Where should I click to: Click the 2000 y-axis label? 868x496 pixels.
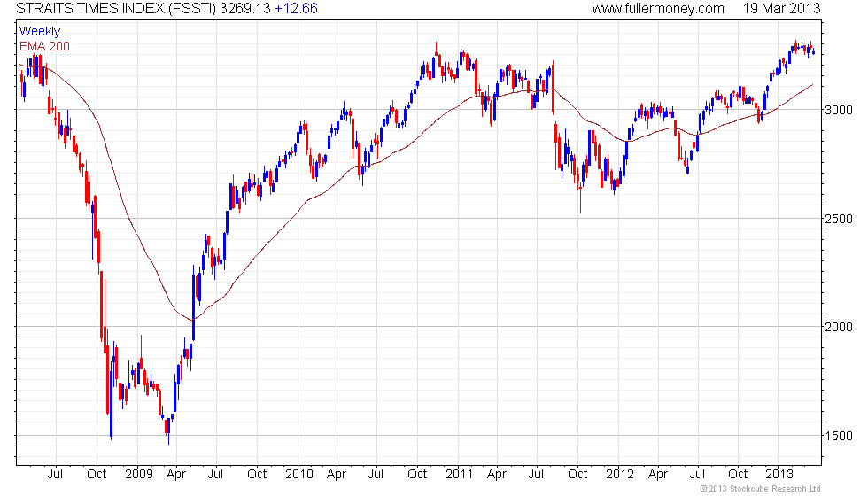(x=839, y=327)
